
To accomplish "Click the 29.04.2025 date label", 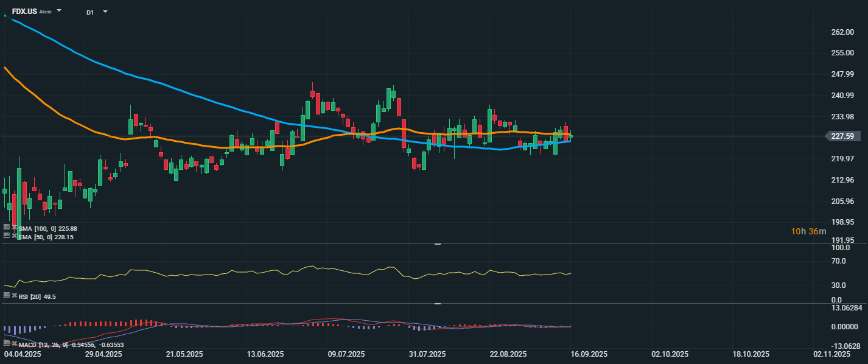I will 103,354.
